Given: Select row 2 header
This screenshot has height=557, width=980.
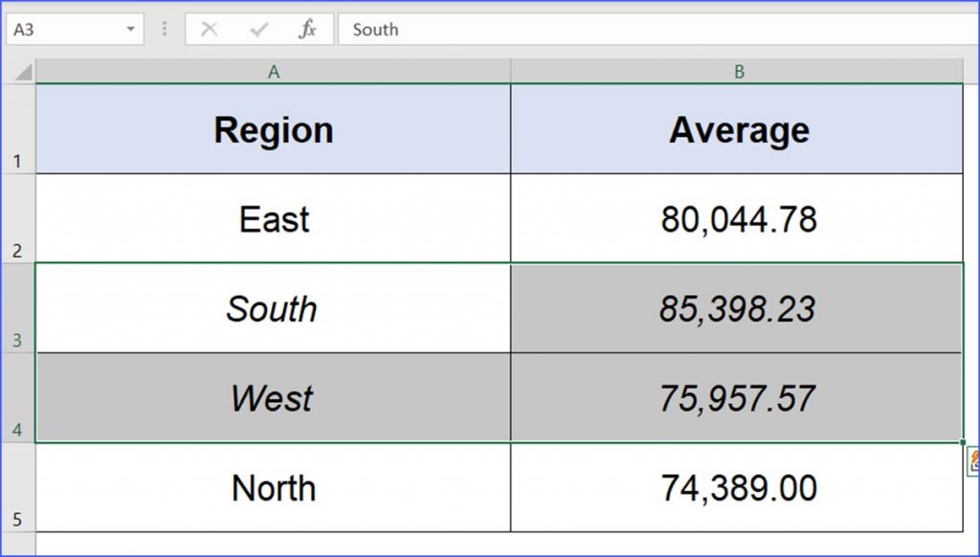Looking at the screenshot, I should click(x=17, y=219).
